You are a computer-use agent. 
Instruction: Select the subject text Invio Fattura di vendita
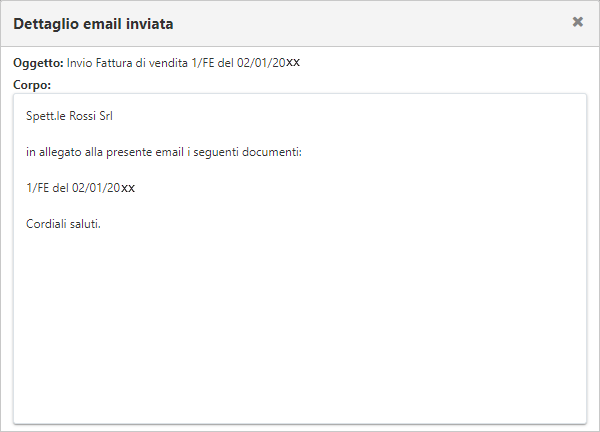[127, 63]
